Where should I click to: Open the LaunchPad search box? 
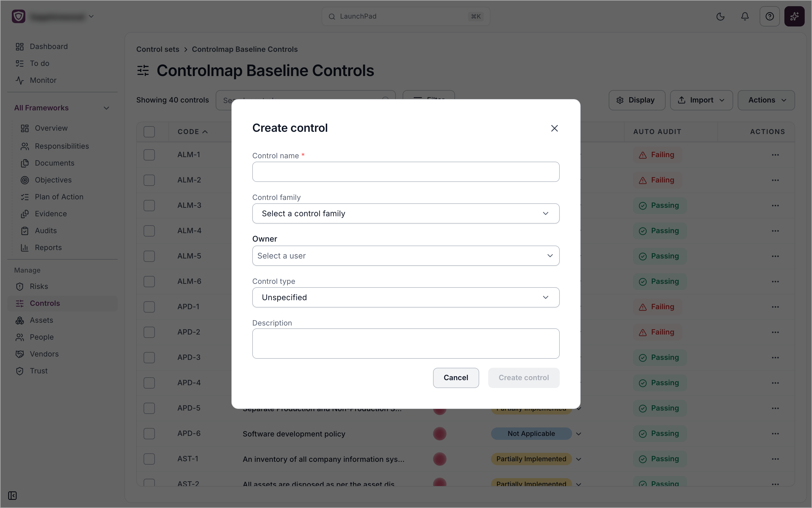[x=406, y=16]
